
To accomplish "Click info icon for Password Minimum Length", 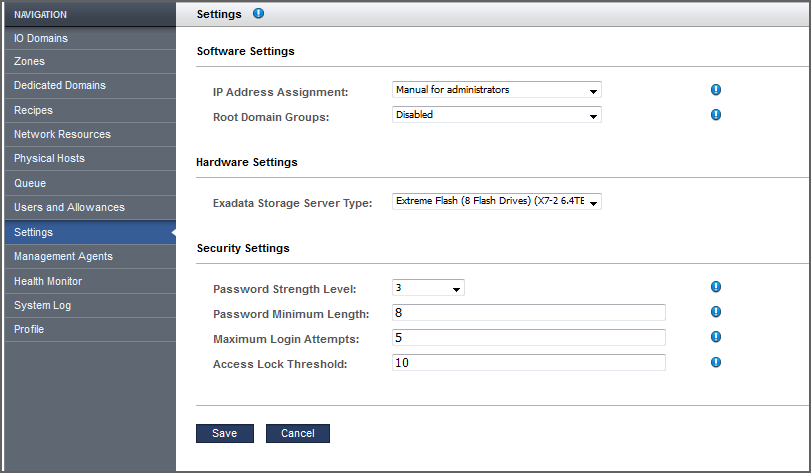I will [x=715, y=313].
